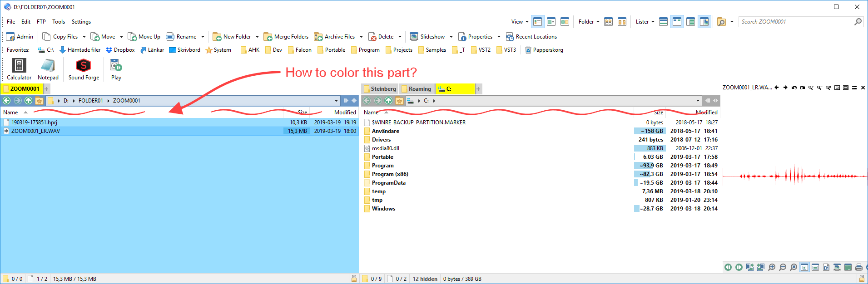Image resolution: width=868 pixels, height=284 pixels.
Task: Click the New Folder button
Action: click(x=232, y=37)
